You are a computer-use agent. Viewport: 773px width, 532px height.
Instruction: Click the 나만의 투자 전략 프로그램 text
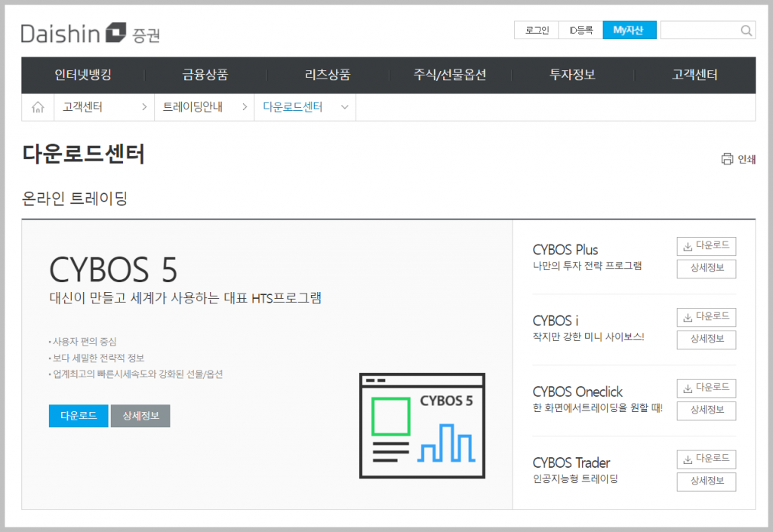[x=587, y=266]
